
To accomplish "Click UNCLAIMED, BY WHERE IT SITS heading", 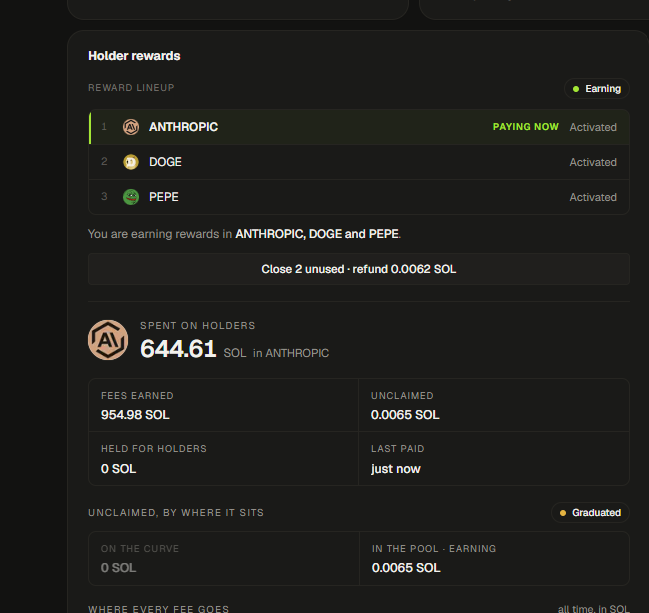I will pyautogui.click(x=176, y=513).
